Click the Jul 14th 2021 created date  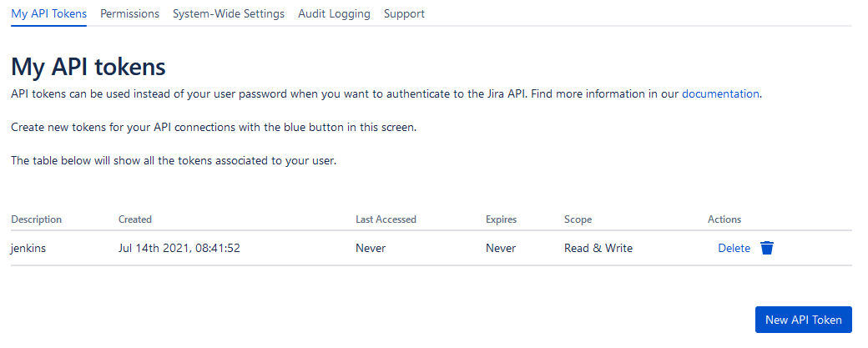[179, 248]
